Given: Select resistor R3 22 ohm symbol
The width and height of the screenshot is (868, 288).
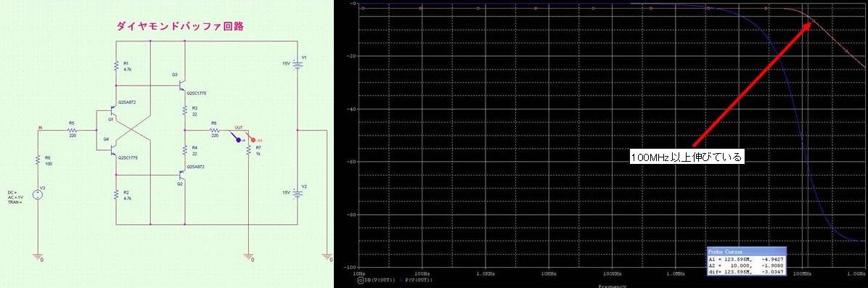Looking at the screenshot, I should click(x=185, y=111).
